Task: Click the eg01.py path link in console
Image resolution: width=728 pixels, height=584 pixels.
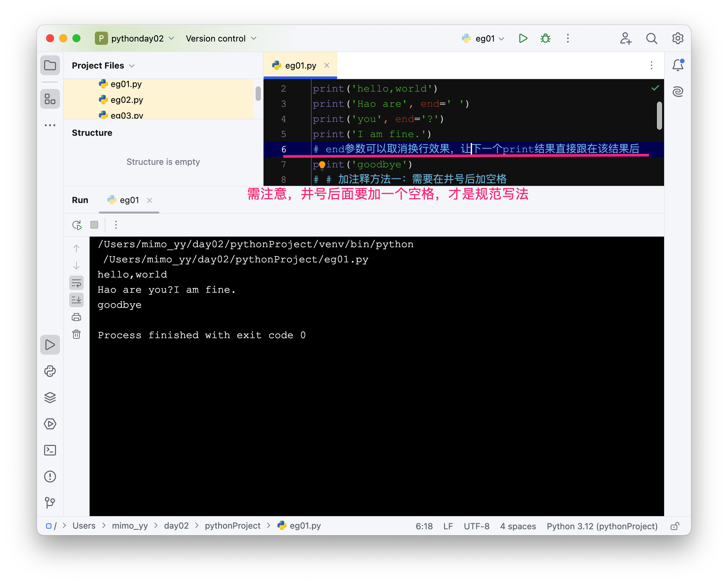Action: (236, 259)
